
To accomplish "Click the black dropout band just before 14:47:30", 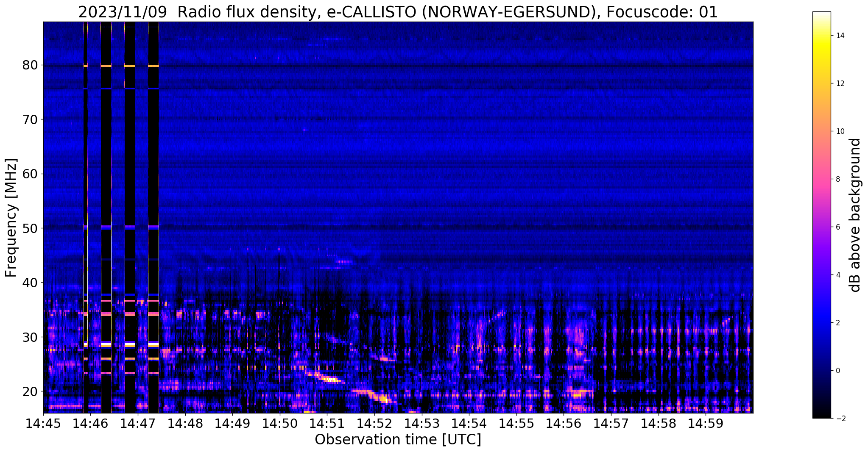I will click(153, 217).
